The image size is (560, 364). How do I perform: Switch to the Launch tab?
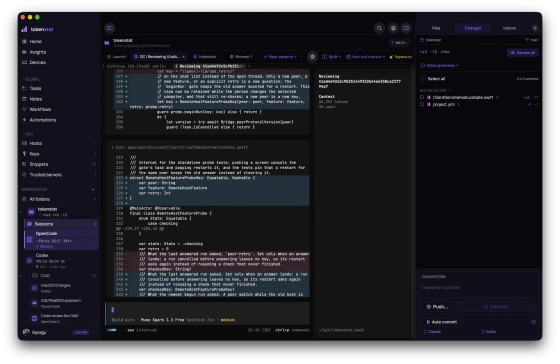click(116, 56)
